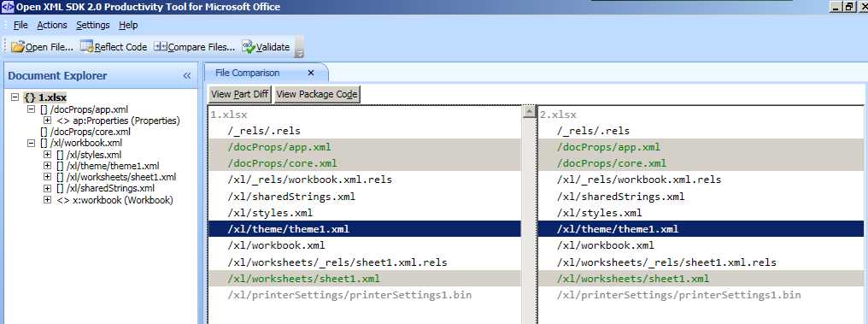Open the Help menu
868x324 pixels.
tap(128, 25)
